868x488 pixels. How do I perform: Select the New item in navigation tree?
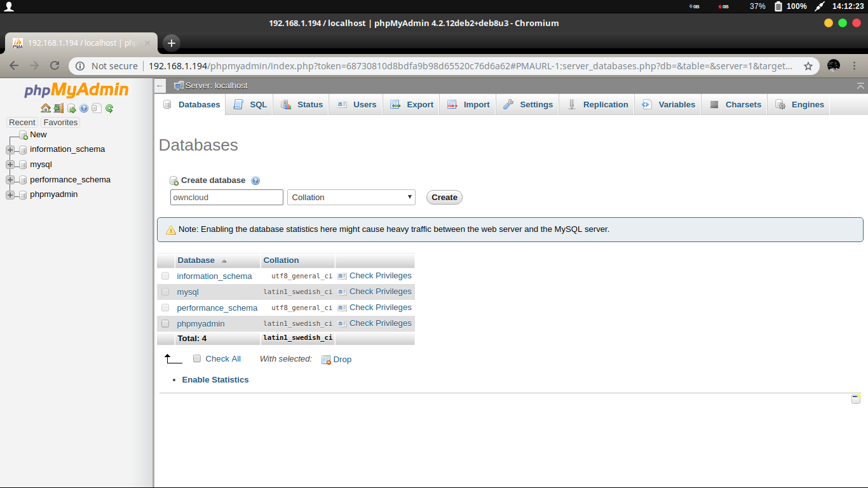pos(38,135)
